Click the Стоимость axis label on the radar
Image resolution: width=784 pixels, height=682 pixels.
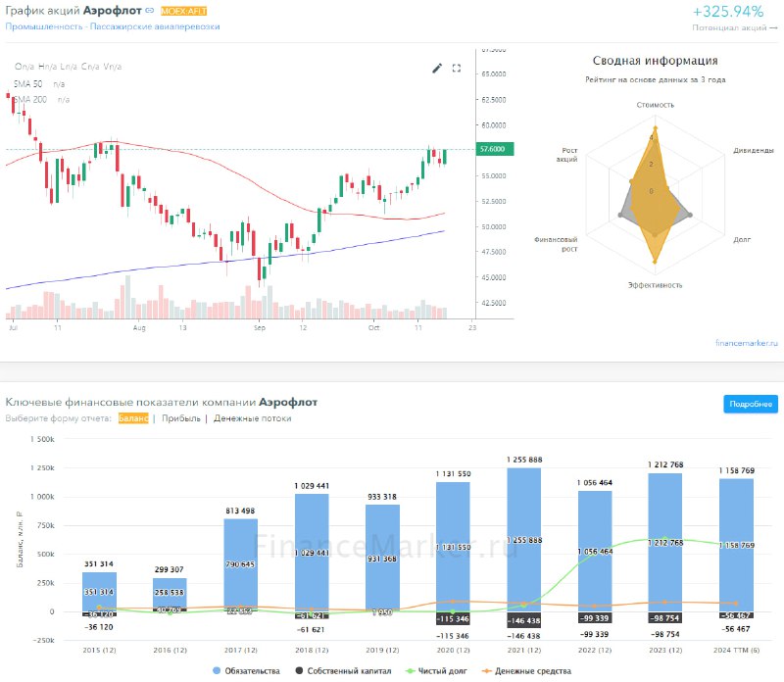[655, 105]
